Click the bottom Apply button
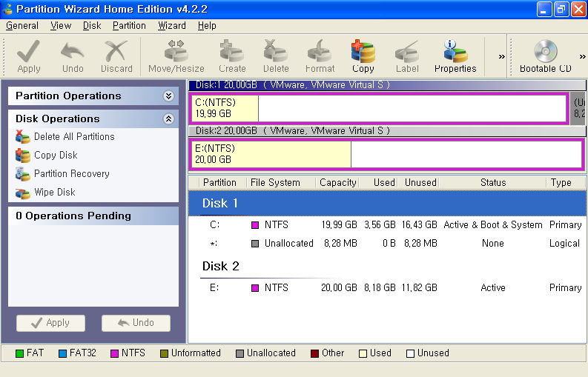588x377 pixels. pos(50,323)
